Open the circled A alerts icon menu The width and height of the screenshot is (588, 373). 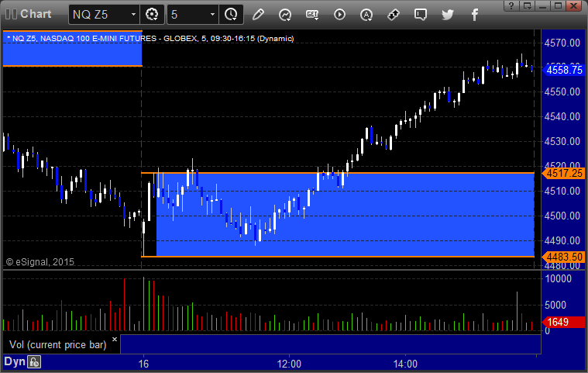point(366,15)
